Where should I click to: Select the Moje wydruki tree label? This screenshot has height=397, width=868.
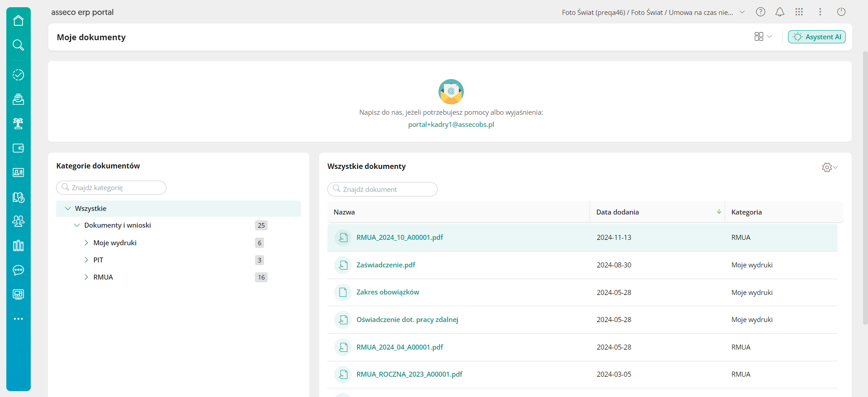115,243
